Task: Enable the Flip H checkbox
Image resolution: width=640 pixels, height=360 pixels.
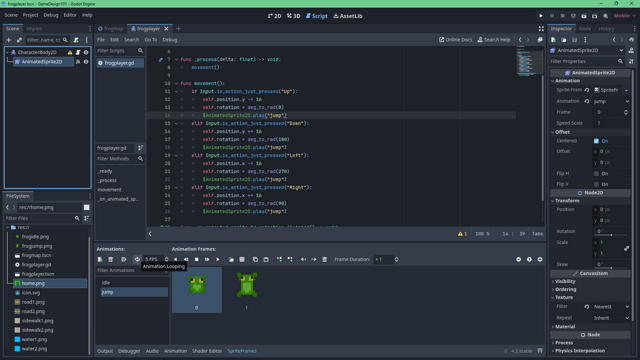Action: click(x=596, y=174)
